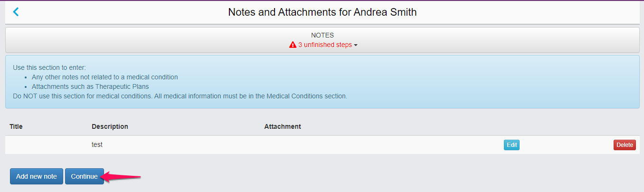Click the 'Do NOT use this section' warning text
The width and height of the screenshot is (644, 192).
coord(180,96)
